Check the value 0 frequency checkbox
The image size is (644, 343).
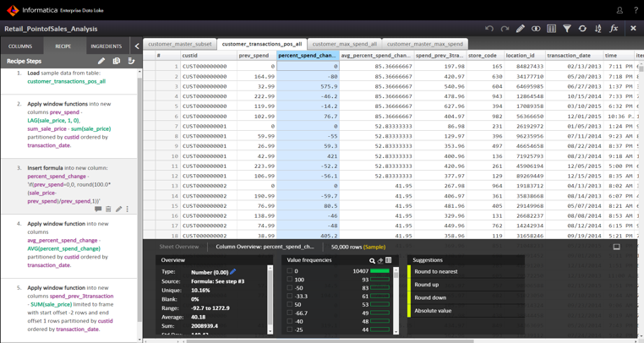tap(290, 271)
